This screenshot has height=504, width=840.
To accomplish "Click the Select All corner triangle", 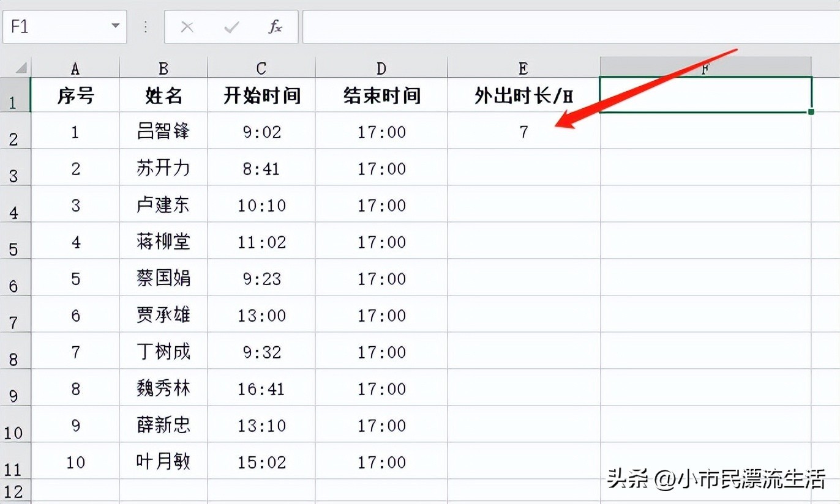I will (x=21, y=67).
